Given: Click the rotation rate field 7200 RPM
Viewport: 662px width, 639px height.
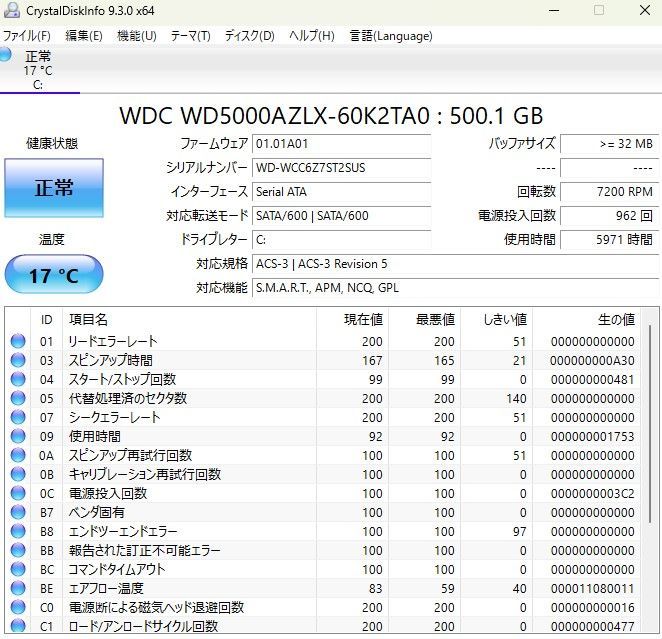Looking at the screenshot, I should click(x=610, y=192).
